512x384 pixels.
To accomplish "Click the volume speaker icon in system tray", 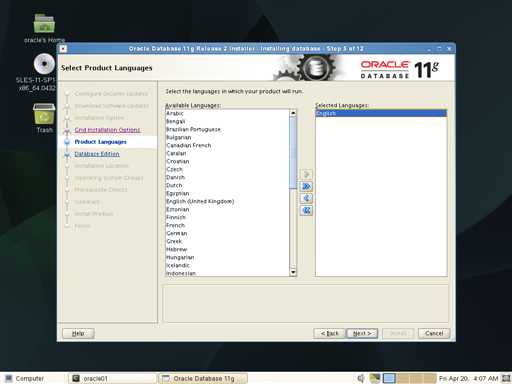I will (361, 378).
